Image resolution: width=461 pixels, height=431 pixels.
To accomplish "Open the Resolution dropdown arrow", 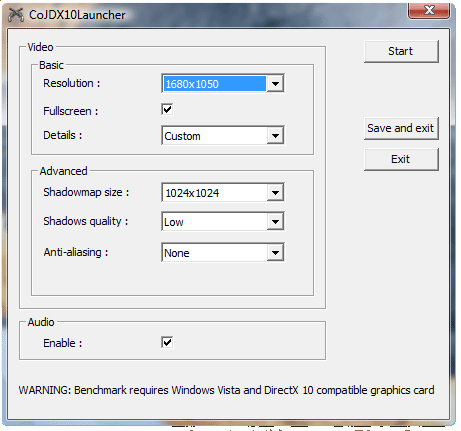I will 275,84.
